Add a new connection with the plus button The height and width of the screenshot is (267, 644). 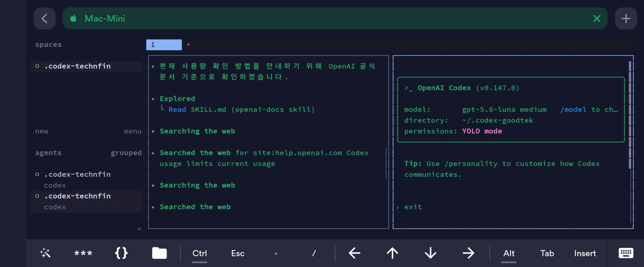coord(626,18)
